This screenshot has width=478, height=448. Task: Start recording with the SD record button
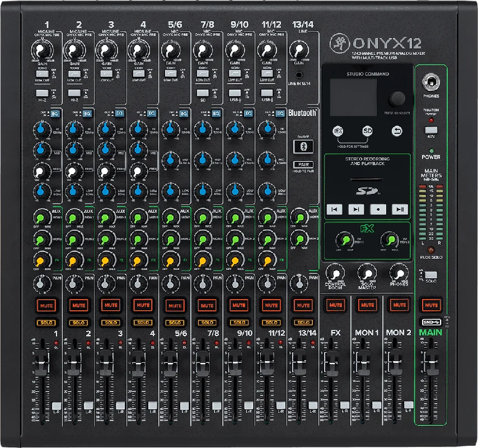[378, 209]
